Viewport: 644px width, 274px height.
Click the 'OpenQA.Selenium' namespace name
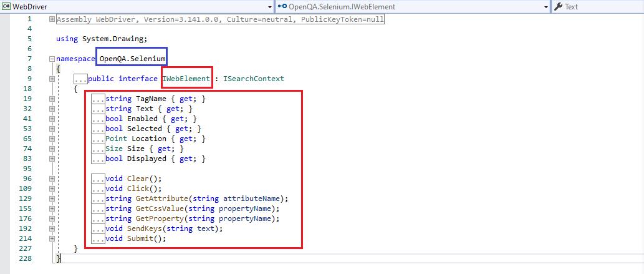click(132, 59)
